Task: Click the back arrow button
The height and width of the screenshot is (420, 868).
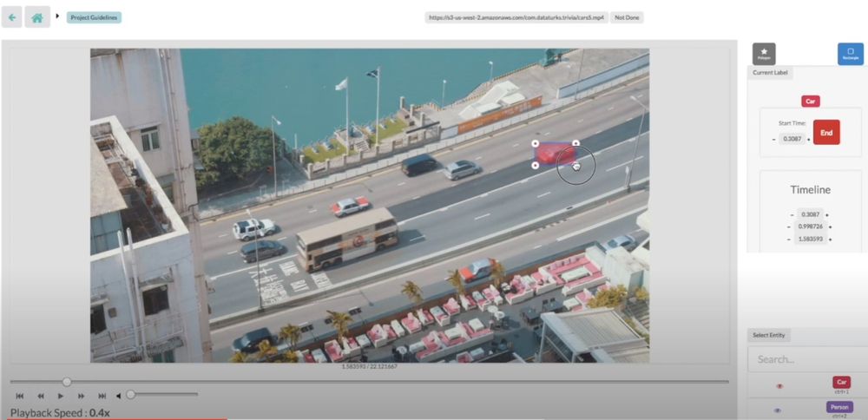Action: pos(12,16)
